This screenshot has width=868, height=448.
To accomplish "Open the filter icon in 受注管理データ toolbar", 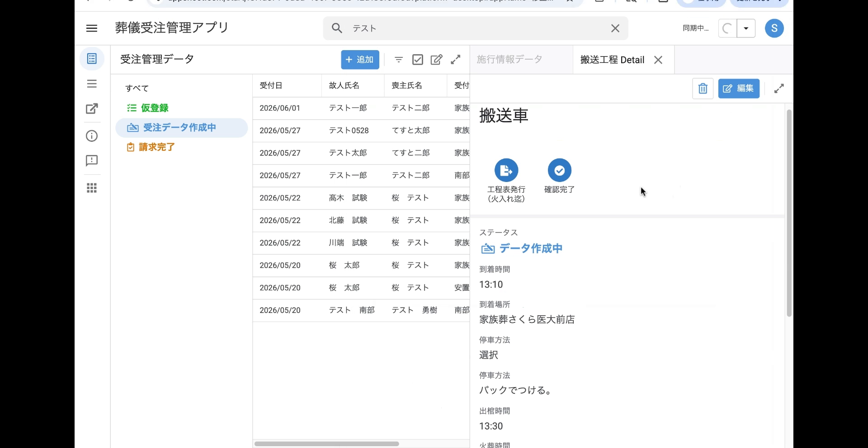I will click(399, 60).
